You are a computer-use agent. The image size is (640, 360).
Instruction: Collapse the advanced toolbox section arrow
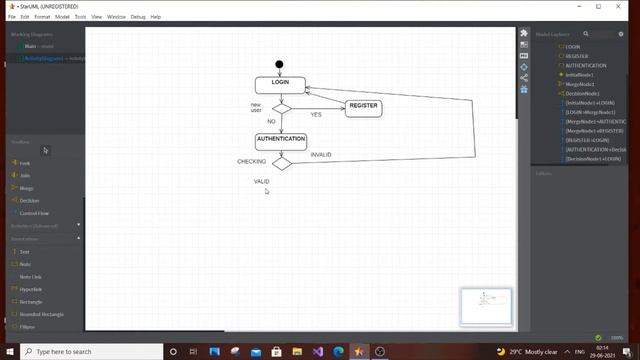click(x=78, y=225)
